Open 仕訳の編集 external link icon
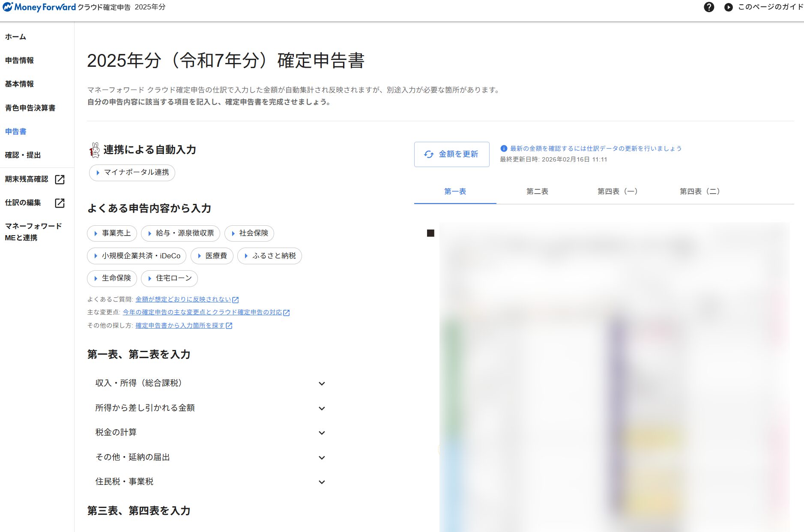 tap(60, 203)
